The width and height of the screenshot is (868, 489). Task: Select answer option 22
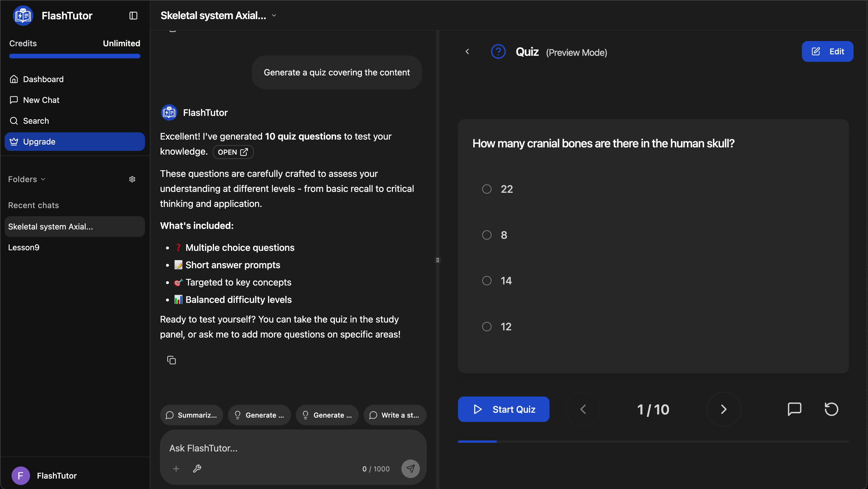click(487, 189)
